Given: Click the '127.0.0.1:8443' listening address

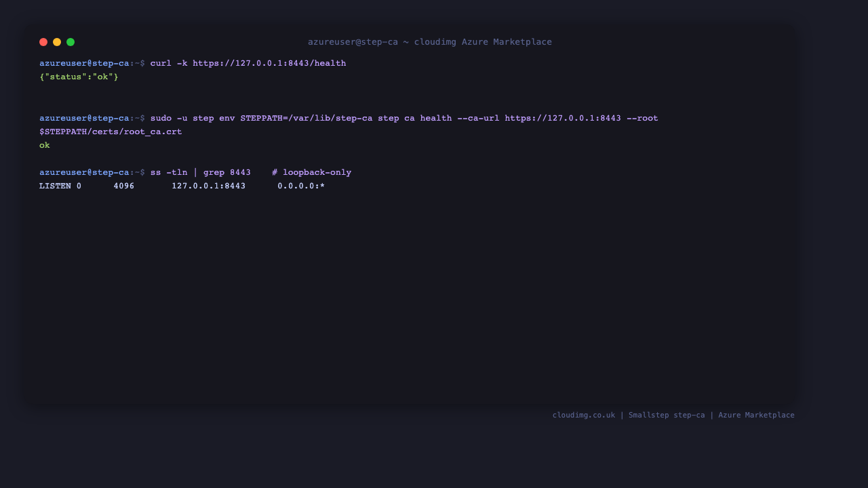Looking at the screenshot, I should tap(209, 186).
